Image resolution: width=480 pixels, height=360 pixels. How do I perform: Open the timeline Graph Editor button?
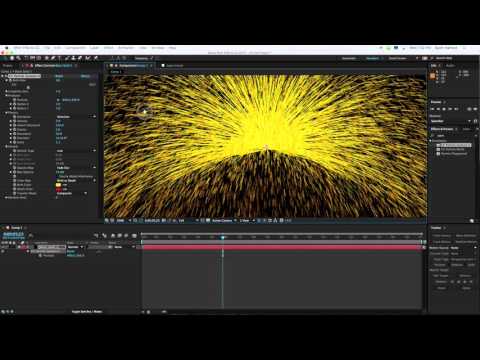[x=134, y=236]
